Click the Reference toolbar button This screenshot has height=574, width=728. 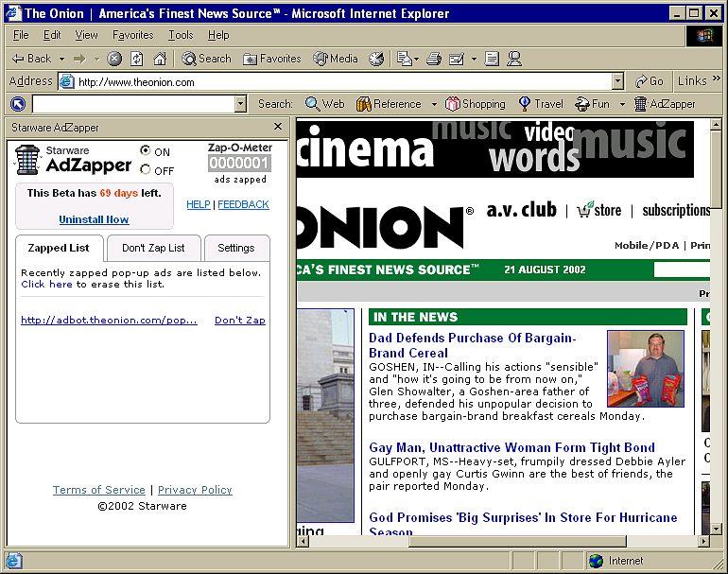(x=390, y=104)
